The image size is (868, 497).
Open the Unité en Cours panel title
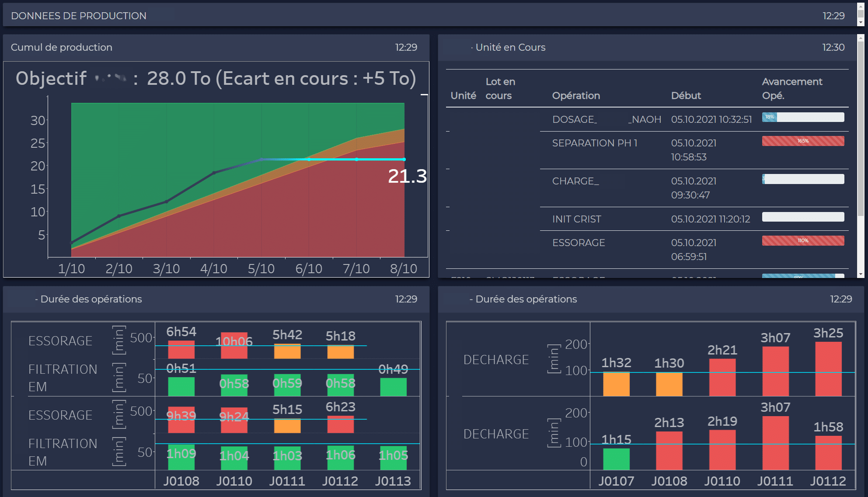[x=510, y=47]
